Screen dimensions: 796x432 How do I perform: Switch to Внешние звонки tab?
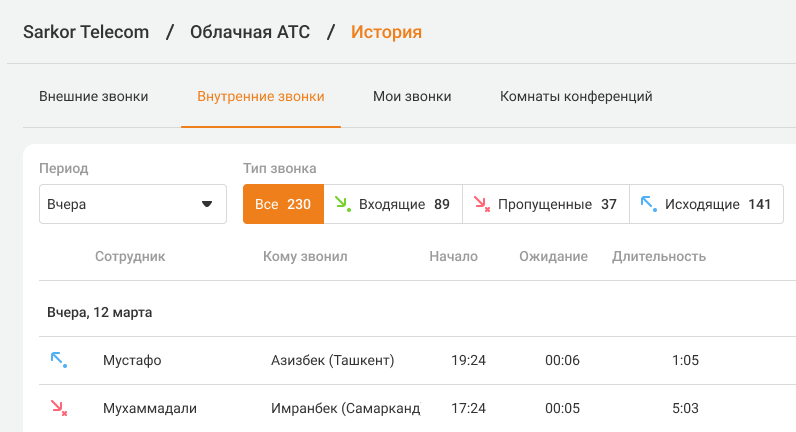[x=94, y=97]
